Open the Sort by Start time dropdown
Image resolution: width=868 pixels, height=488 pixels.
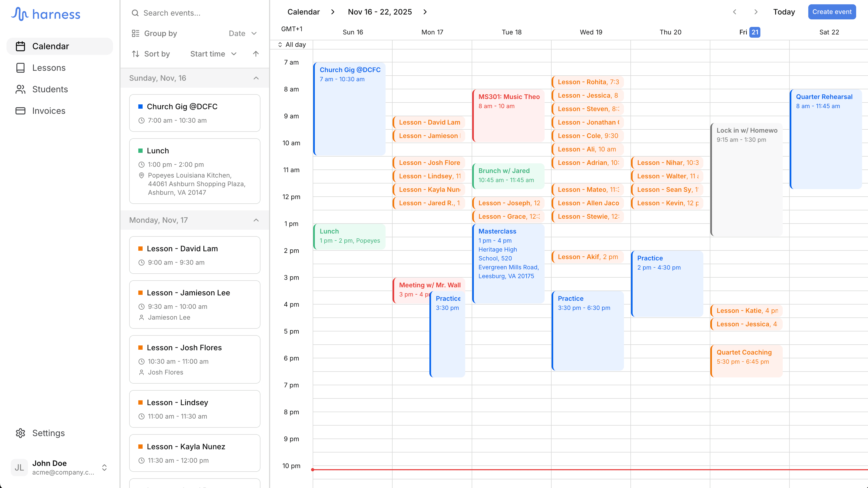click(213, 54)
